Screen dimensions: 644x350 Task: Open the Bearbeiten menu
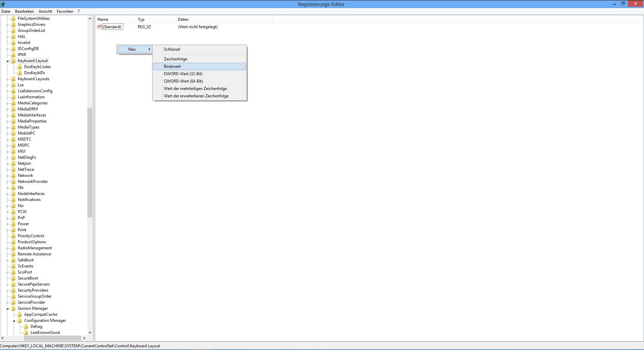(24, 11)
